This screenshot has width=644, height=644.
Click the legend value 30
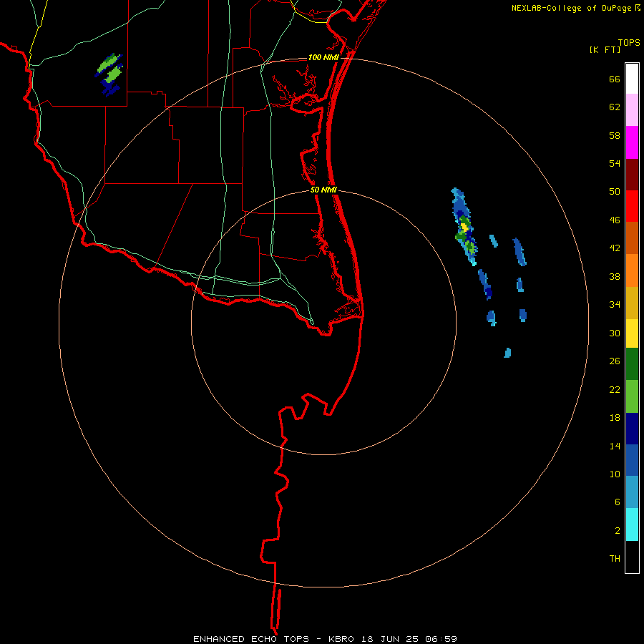click(x=615, y=333)
